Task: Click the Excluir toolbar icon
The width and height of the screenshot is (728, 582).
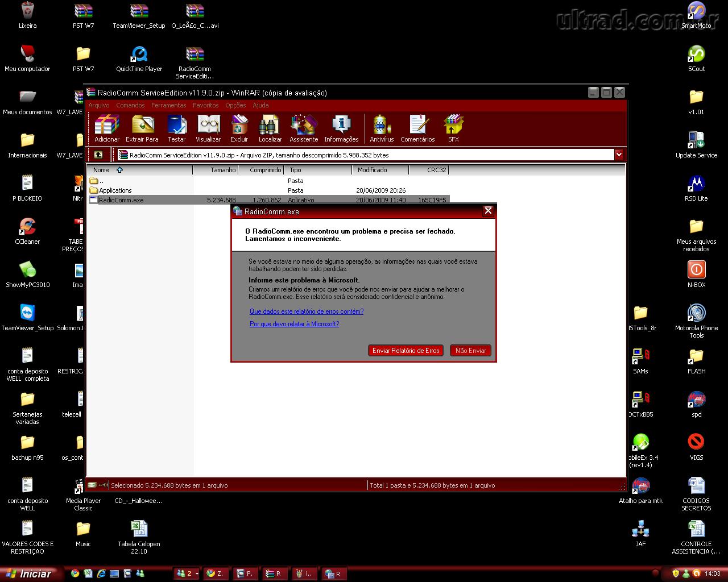Action: point(239,128)
